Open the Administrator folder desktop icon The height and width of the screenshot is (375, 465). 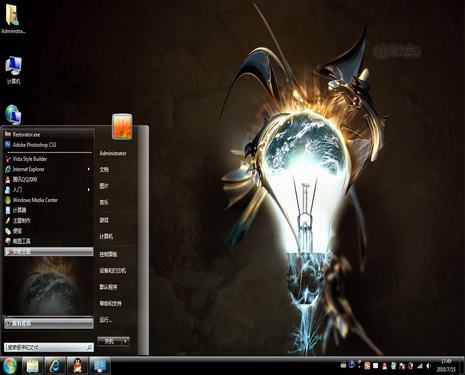tap(14, 19)
